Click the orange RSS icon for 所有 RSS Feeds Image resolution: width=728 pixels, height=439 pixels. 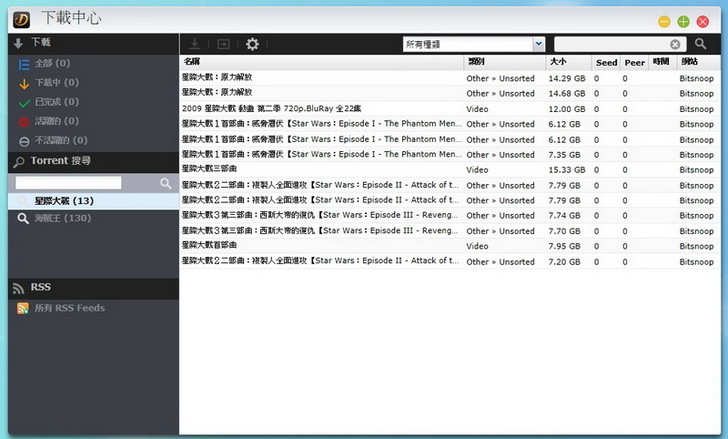[22, 308]
